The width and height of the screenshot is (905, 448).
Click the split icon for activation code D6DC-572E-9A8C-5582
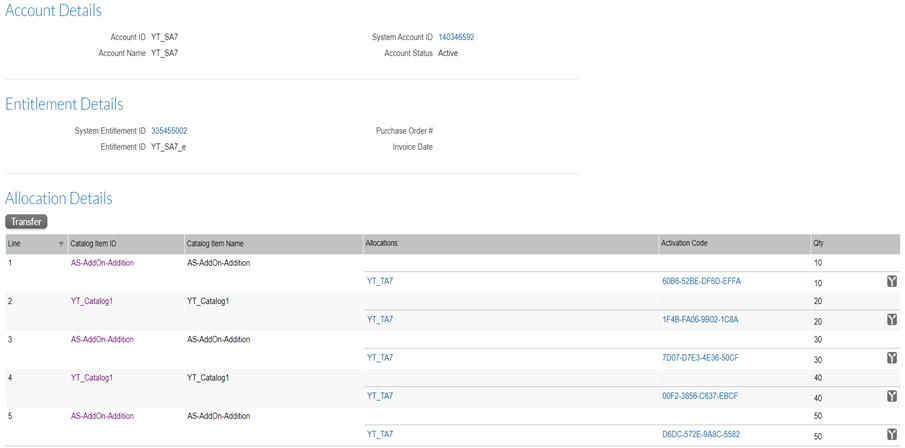tap(892, 435)
